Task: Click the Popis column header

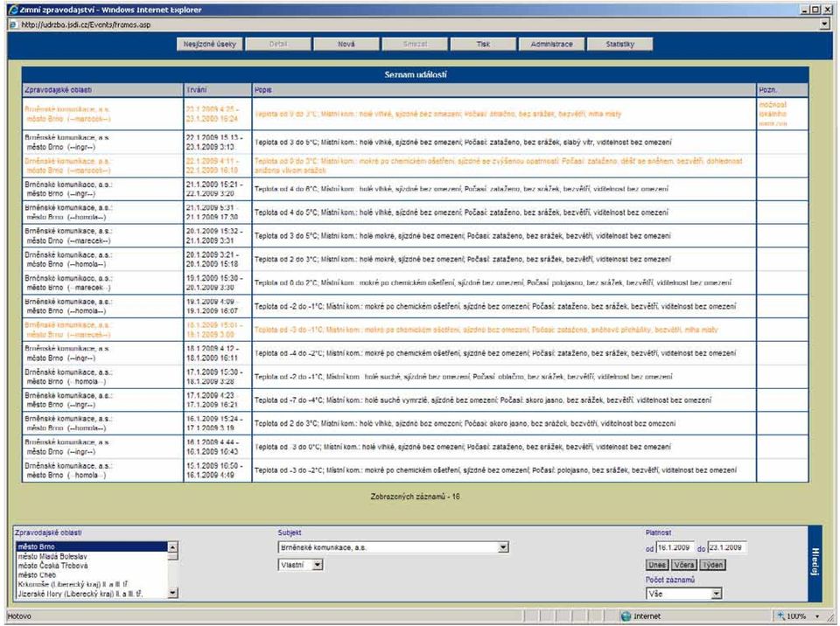Action: 504,90
